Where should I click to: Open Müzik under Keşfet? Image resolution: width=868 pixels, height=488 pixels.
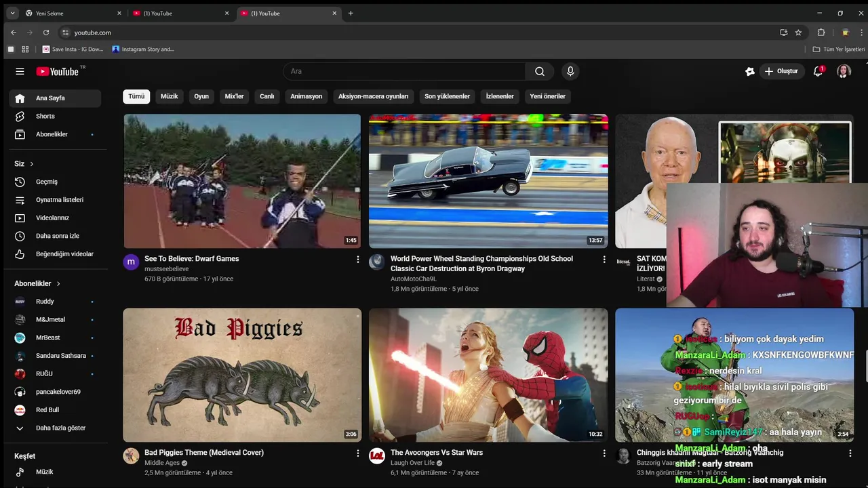(x=55, y=472)
